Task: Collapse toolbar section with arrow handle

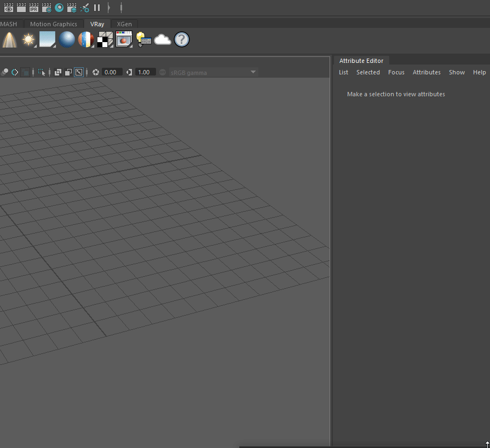Action: click(x=108, y=8)
